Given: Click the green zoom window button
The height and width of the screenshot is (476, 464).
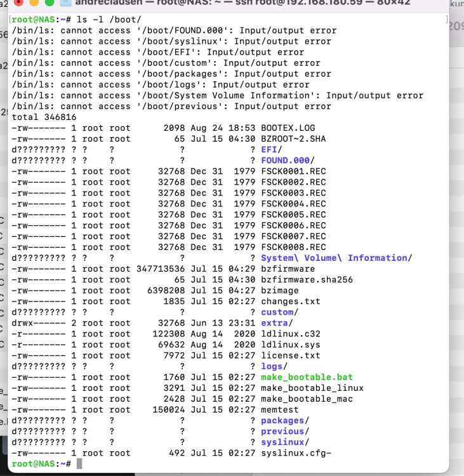Looking at the screenshot, I should click(50, 2).
